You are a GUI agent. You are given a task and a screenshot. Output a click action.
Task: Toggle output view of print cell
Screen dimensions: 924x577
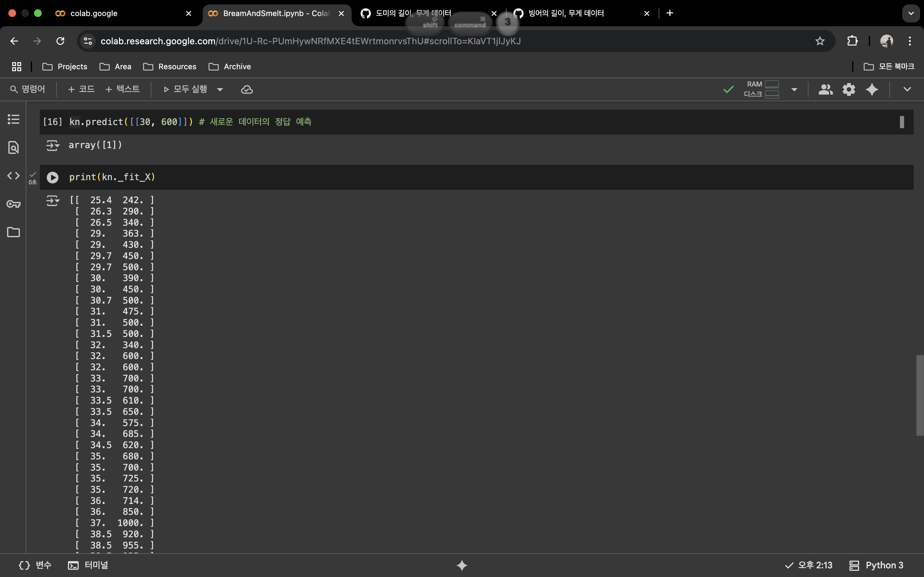[53, 200]
